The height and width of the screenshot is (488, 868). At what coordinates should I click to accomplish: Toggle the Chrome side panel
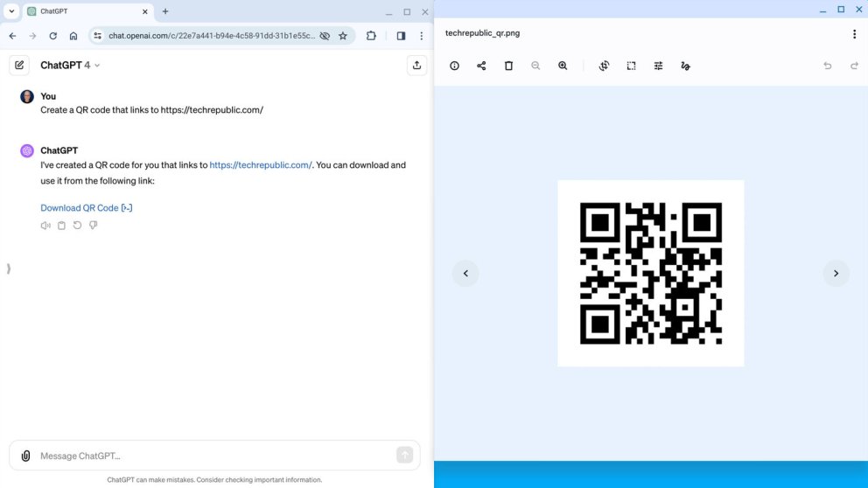[x=401, y=36]
